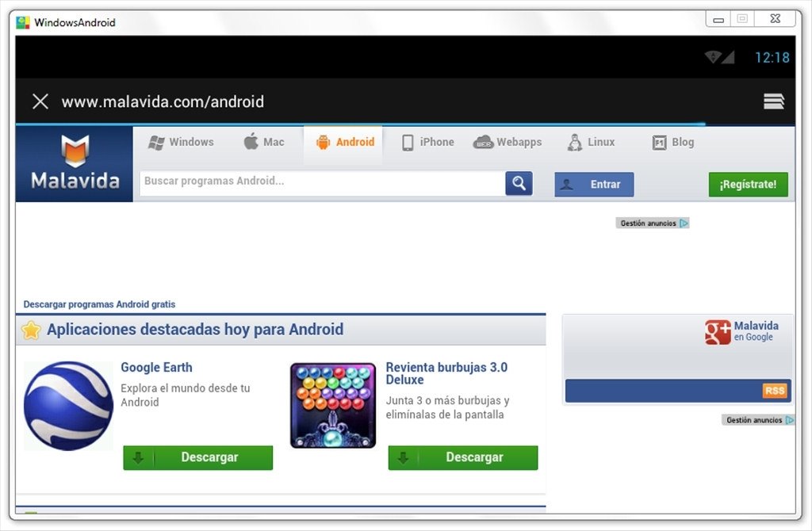The height and width of the screenshot is (531, 812).
Task: Click the Entrar login button
Action: [594, 184]
